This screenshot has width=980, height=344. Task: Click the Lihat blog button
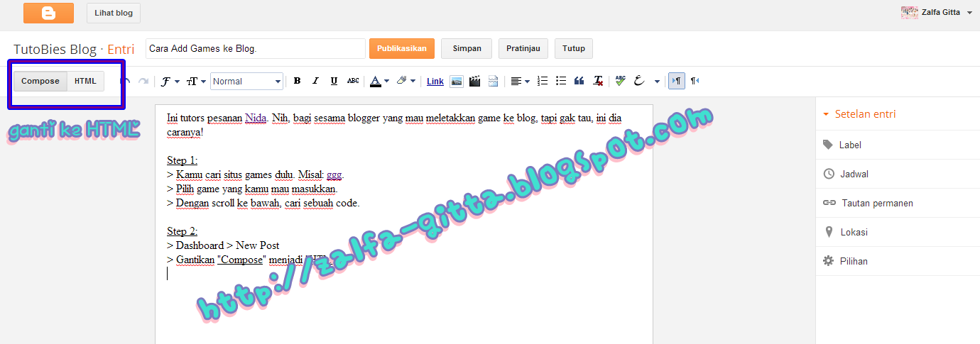pyautogui.click(x=114, y=13)
